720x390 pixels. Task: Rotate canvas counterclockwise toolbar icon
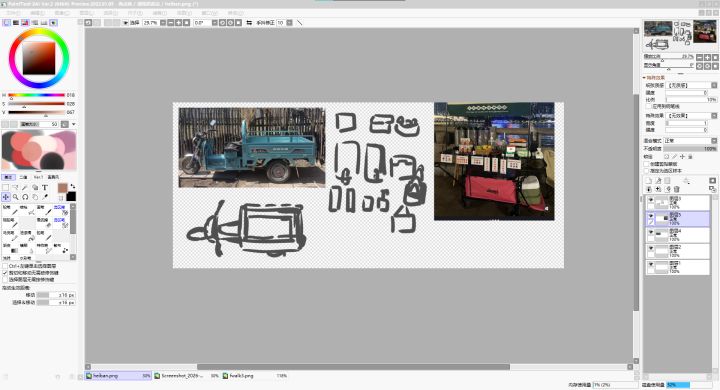[222, 23]
